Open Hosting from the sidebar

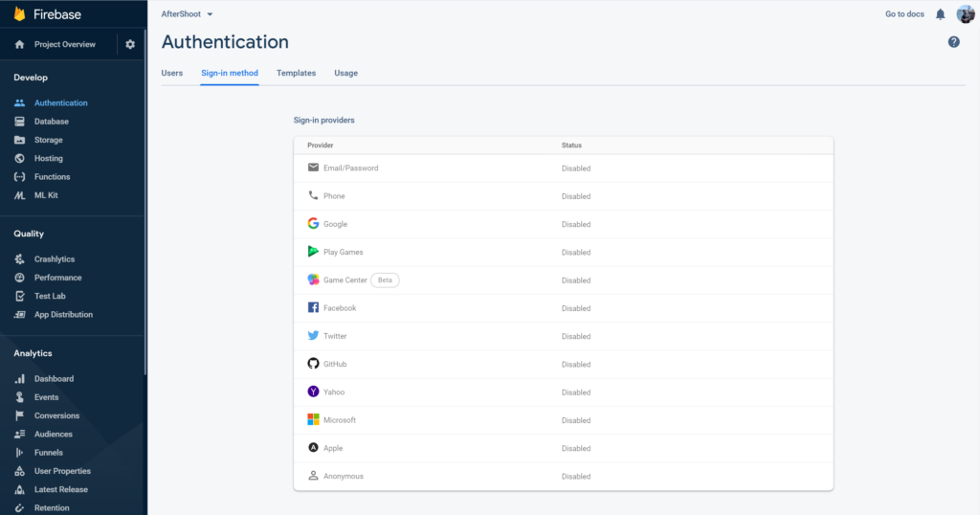[x=48, y=158]
